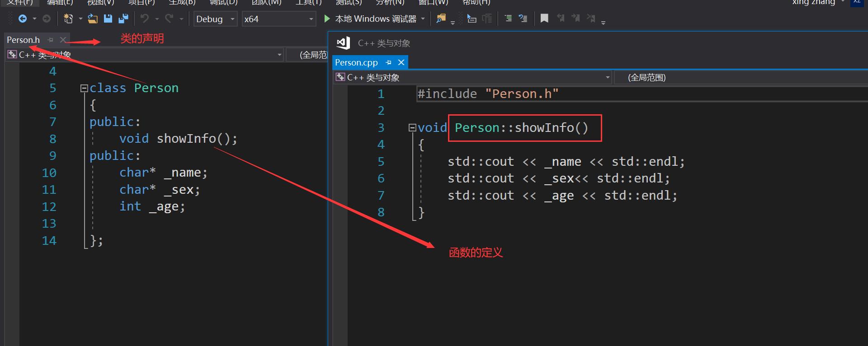Open the 生成(B) Build menu
This screenshot has height=346, width=868.
182,2
